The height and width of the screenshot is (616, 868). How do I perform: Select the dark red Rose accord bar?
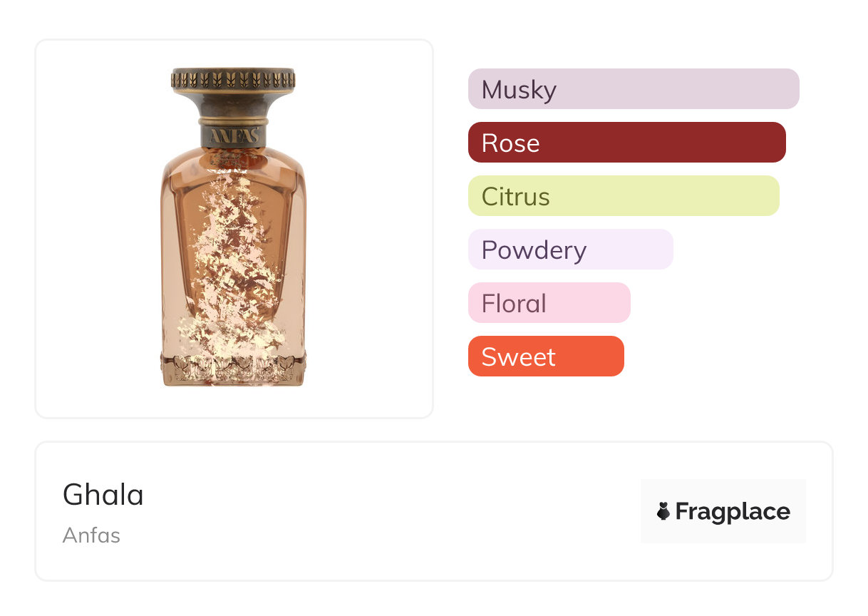[x=626, y=143]
